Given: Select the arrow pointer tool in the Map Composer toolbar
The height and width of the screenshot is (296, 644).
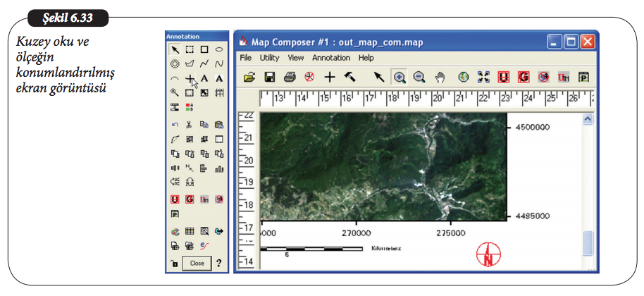Looking at the screenshot, I should coord(379,78).
